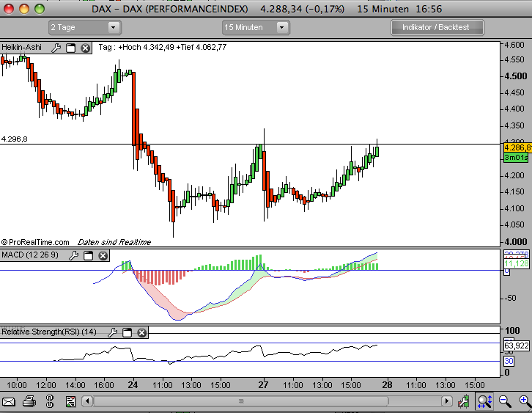Click the yellow current price tag 4.286
The image size is (532, 413).
(517, 147)
